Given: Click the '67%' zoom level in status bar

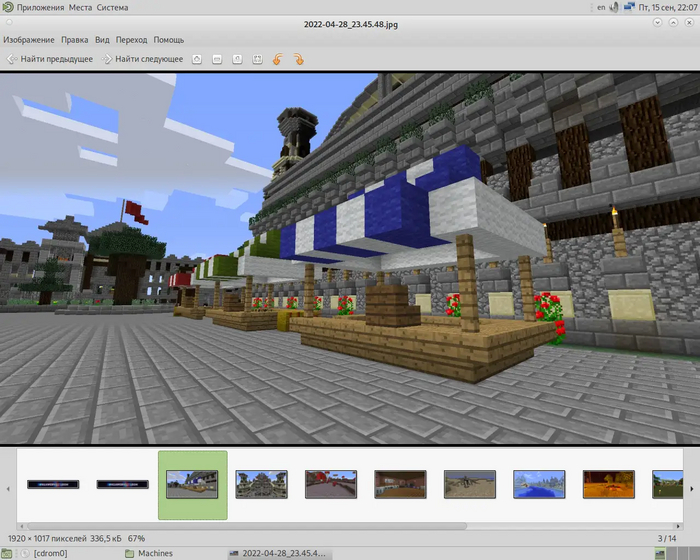Looking at the screenshot, I should tap(137, 539).
